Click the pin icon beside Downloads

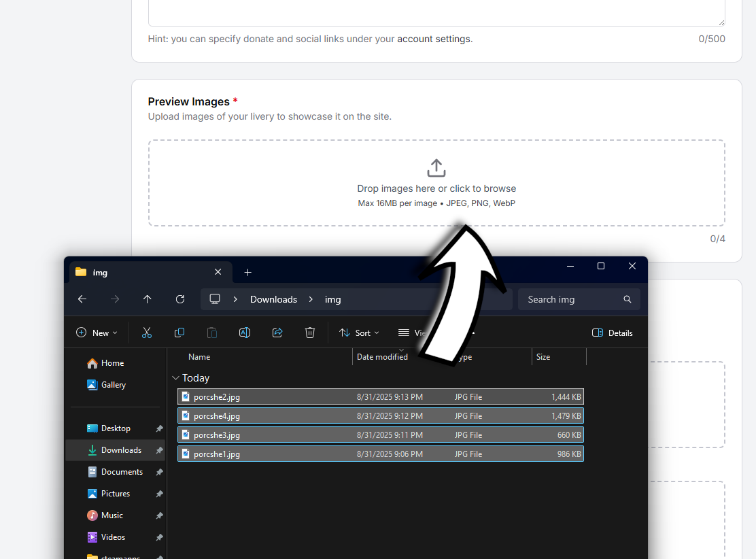pyautogui.click(x=160, y=450)
